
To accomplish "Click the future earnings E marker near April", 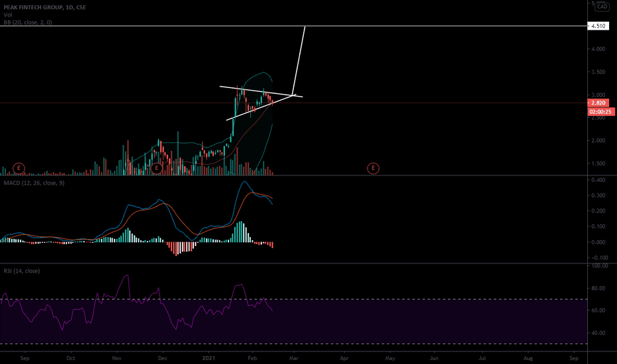I will pyautogui.click(x=373, y=168).
